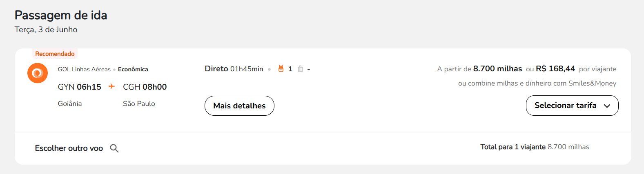Image resolution: width=644 pixels, height=174 pixels.
Task: Click the magnifier icon beside Escolher outro voo
Action: pos(114,148)
